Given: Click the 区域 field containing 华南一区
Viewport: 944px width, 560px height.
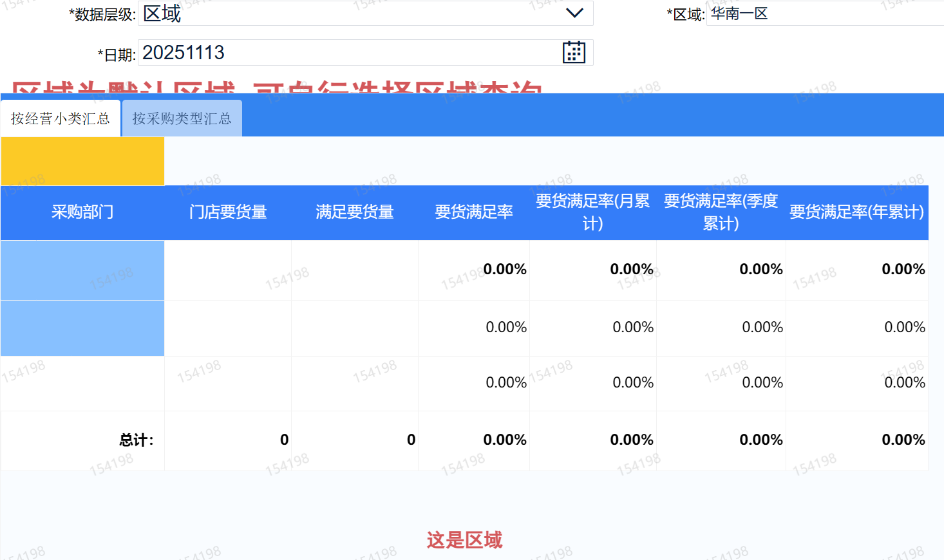Looking at the screenshot, I should (x=825, y=14).
